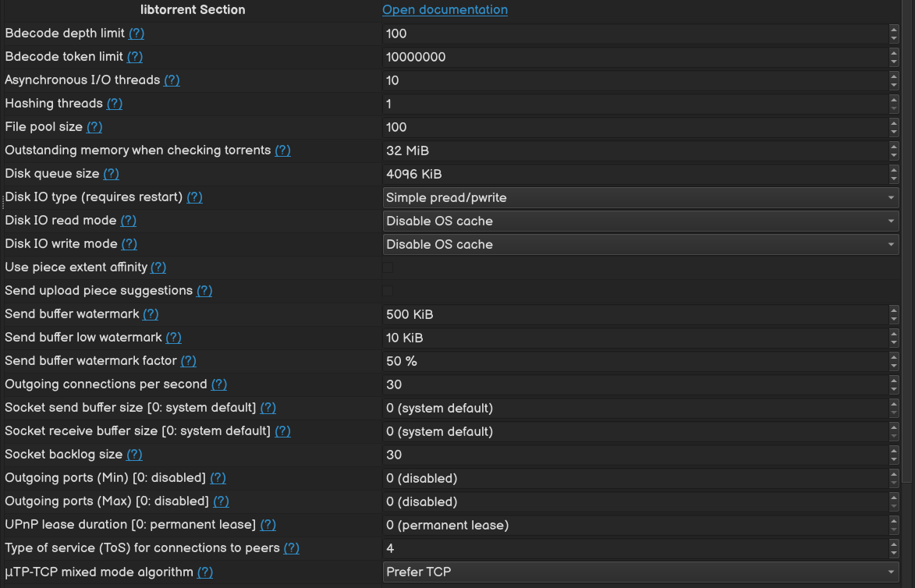The width and height of the screenshot is (915, 588).
Task: Open help for Asynchronous I/O threads
Action: point(172,80)
